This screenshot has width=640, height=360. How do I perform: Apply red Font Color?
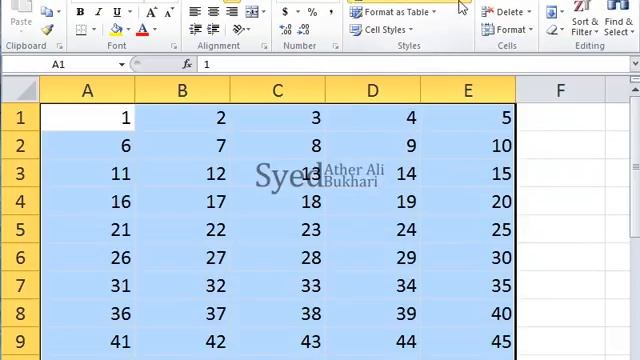142,30
